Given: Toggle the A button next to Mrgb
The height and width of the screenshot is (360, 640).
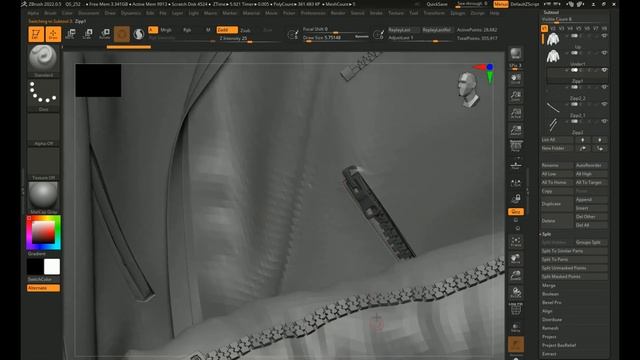Looking at the screenshot, I should point(153,30).
